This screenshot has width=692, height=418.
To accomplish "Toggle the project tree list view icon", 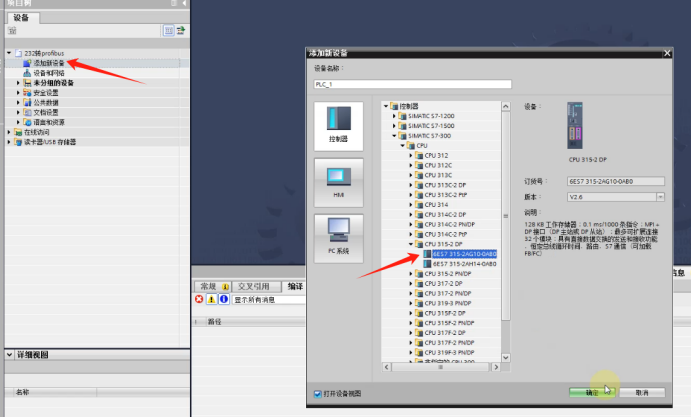I will pos(169,30).
